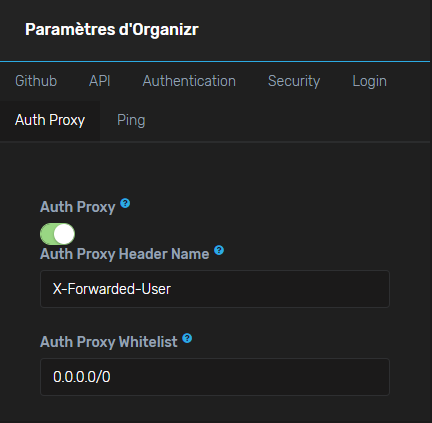The image size is (432, 423).
Task: Select the Authentication tab
Action: (189, 81)
